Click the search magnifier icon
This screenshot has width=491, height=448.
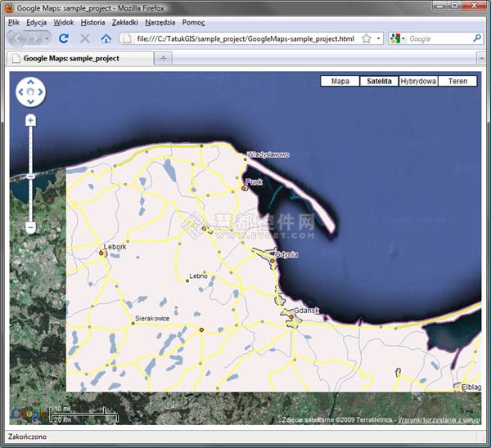[477, 38]
